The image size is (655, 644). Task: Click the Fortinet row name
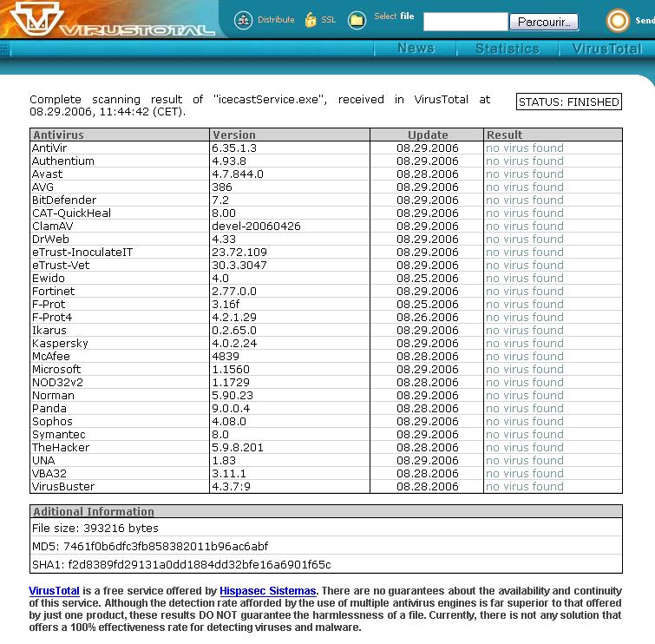(x=54, y=291)
